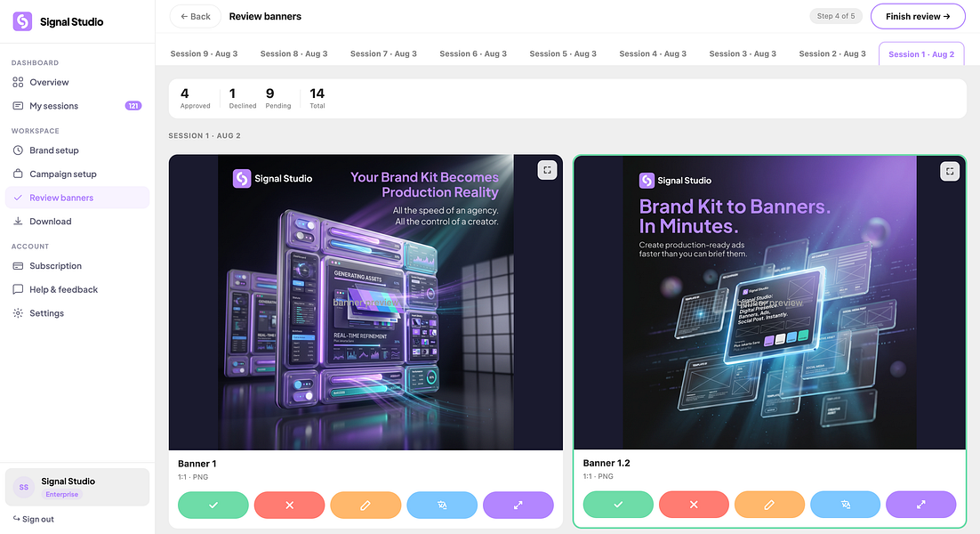Switch to Session 6 · Aug 3 tab
The width and height of the screenshot is (980, 534).
coord(473,53)
